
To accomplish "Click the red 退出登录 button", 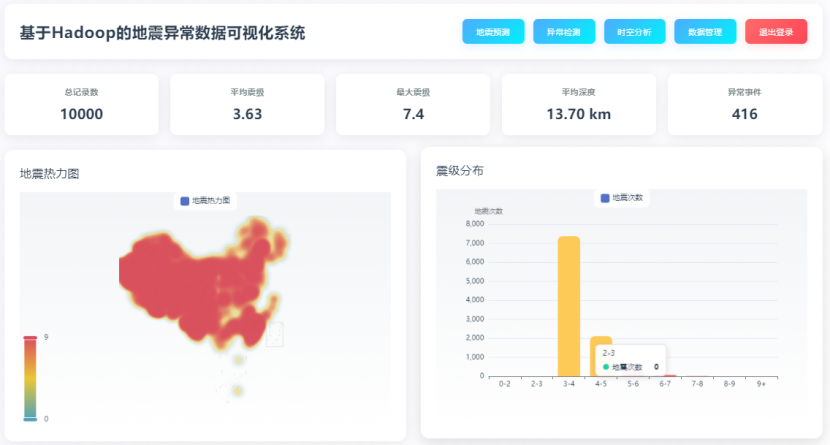I will 775,32.
